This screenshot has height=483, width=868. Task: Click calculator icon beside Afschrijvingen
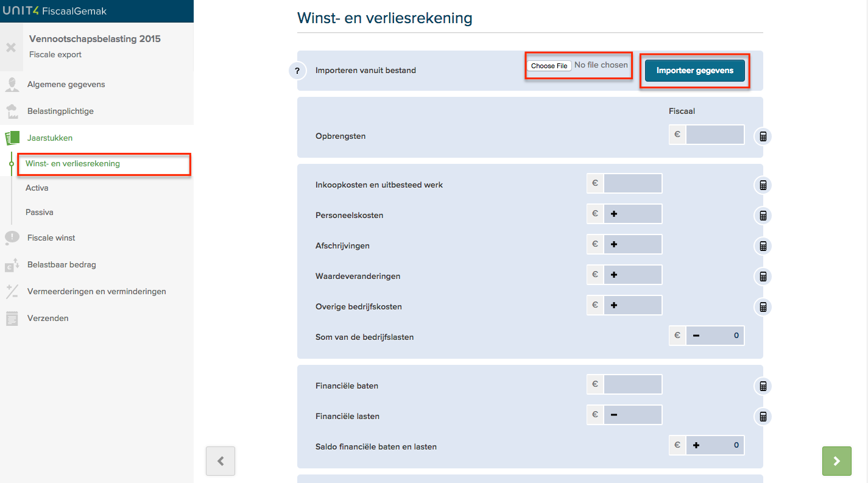point(763,246)
